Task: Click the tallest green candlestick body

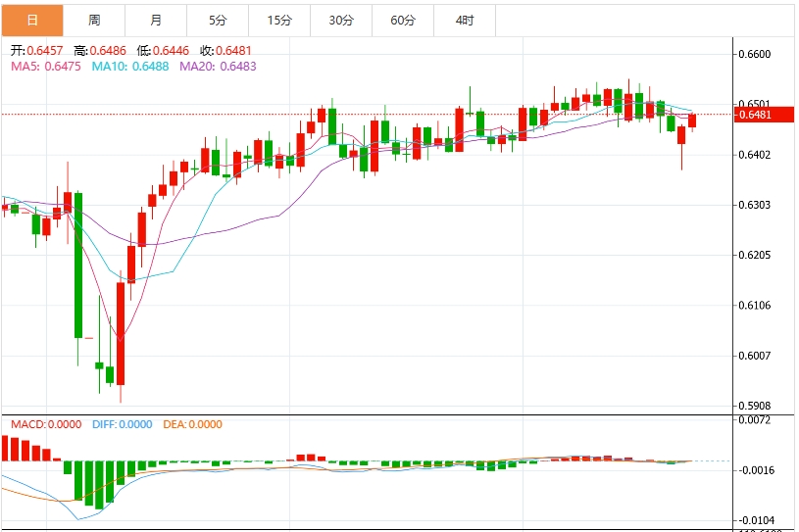Action: coord(78,266)
